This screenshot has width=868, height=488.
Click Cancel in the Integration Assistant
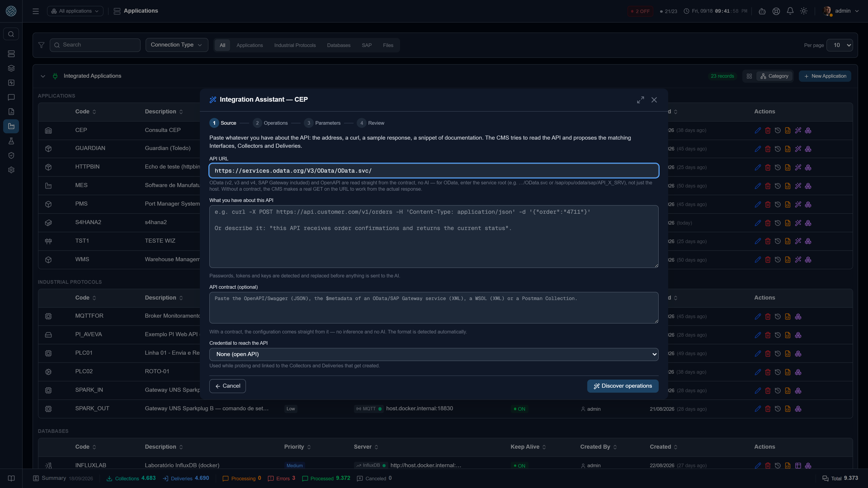(x=227, y=386)
